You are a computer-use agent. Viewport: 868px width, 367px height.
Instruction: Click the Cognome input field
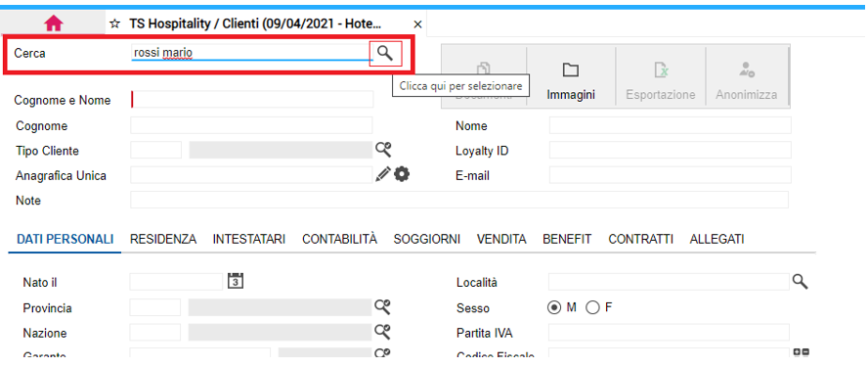251,125
